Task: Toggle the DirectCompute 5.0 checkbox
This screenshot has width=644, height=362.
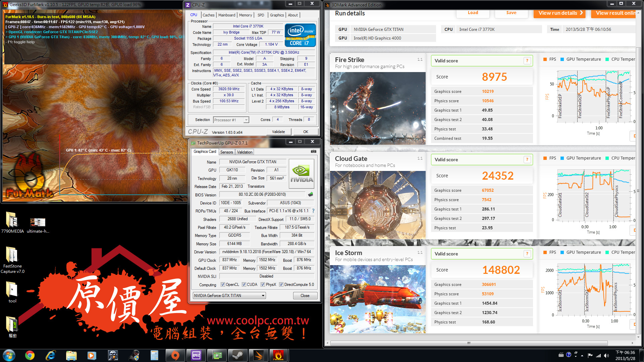Action: pos(281,285)
